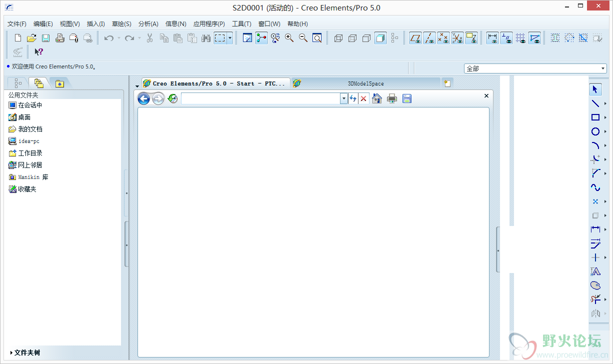Toggle sketch grid display
Viewport: 613px width, 364px height.
(x=520, y=38)
